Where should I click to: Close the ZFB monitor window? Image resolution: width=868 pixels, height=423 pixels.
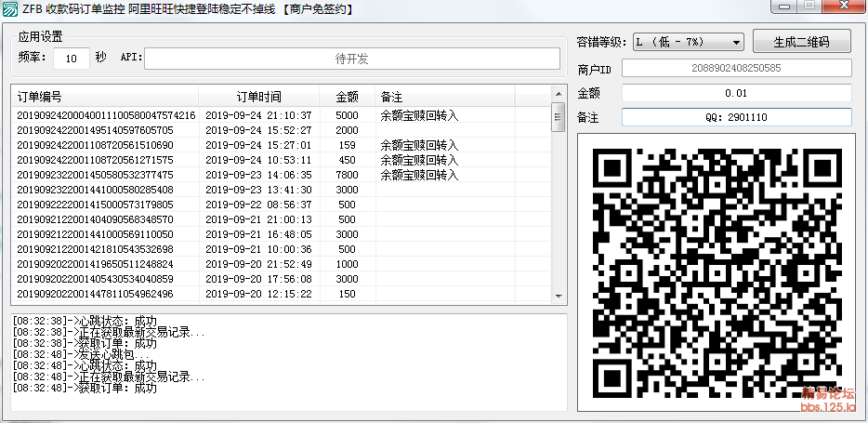point(842,7)
